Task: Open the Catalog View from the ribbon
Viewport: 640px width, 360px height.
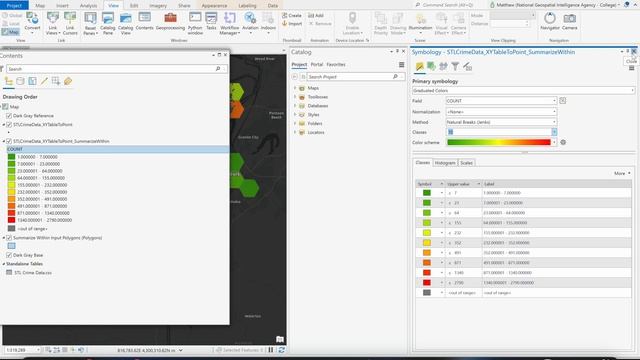Action: coord(126,23)
